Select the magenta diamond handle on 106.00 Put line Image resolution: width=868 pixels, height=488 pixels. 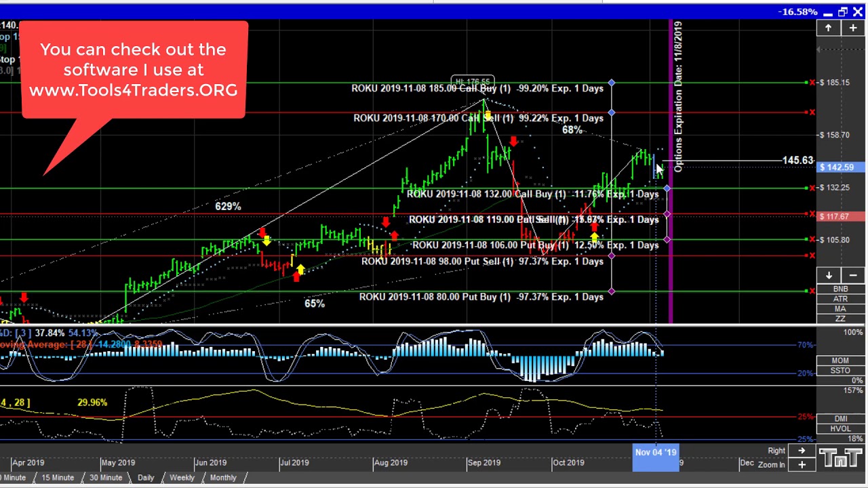tap(667, 239)
